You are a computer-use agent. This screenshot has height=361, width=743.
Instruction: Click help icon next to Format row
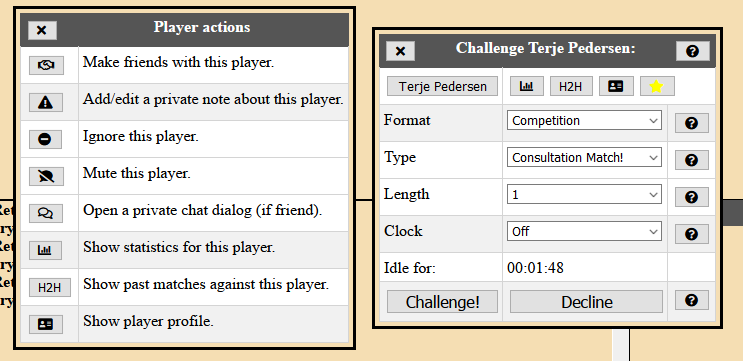coord(691,123)
